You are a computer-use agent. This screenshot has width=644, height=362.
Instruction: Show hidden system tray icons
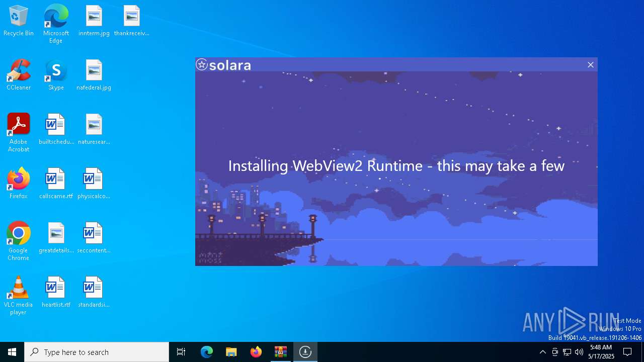tap(542, 352)
